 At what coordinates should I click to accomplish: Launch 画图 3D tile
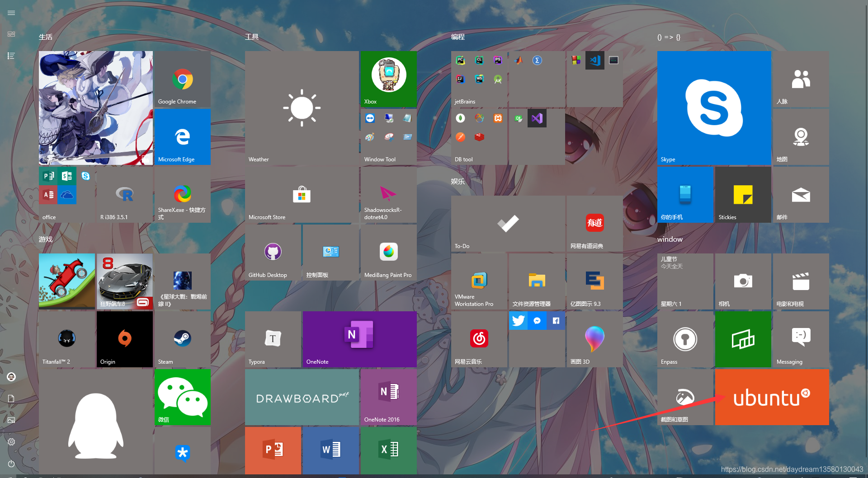click(x=595, y=339)
